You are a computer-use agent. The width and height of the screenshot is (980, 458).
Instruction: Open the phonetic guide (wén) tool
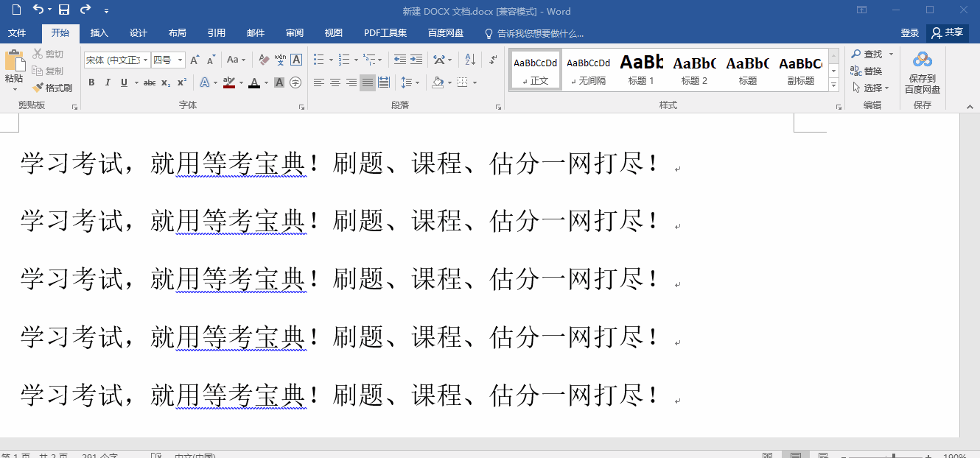(x=280, y=60)
